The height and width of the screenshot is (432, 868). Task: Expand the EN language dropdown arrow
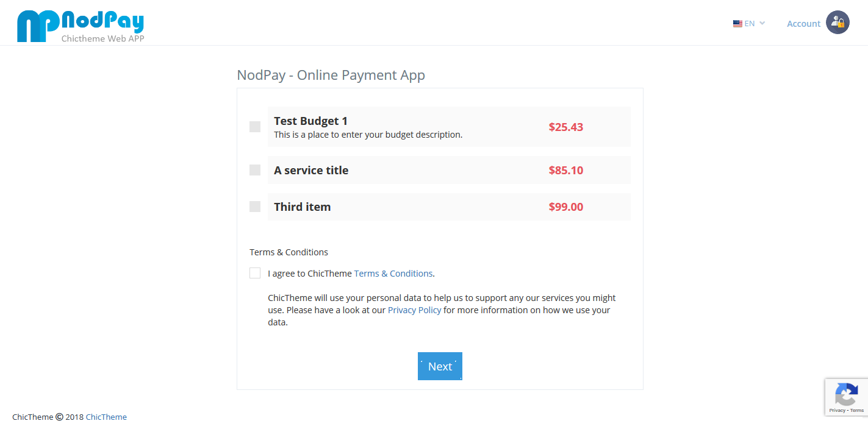[762, 23]
